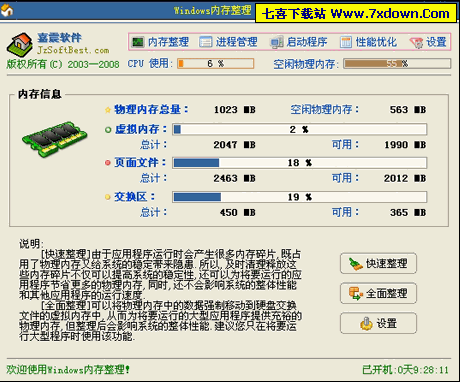Viewport: 460px width, 382px height.
Task: Switch to 进程管理 process management tab
Action: [x=228, y=42]
